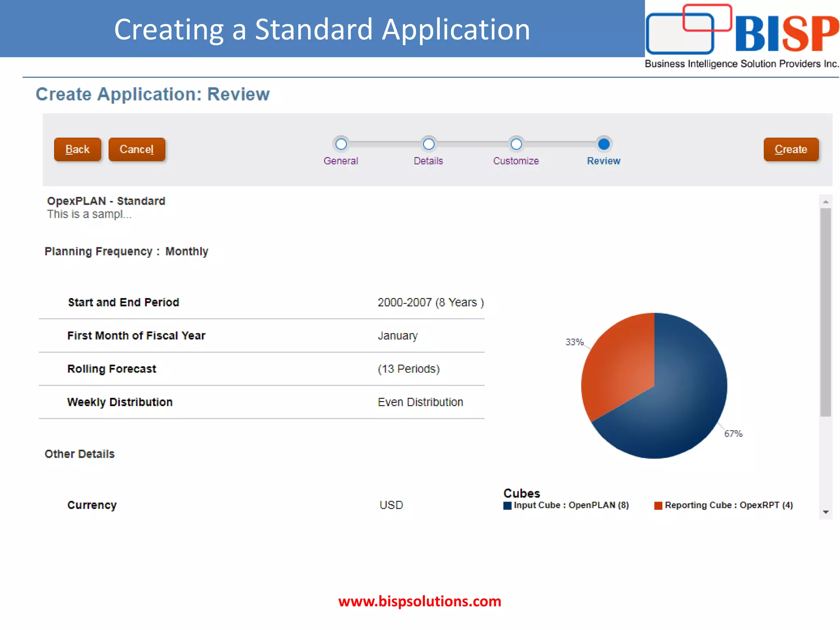This screenshot has height=630, width=840.
Task: Open the Details step label
Action: 428,161
